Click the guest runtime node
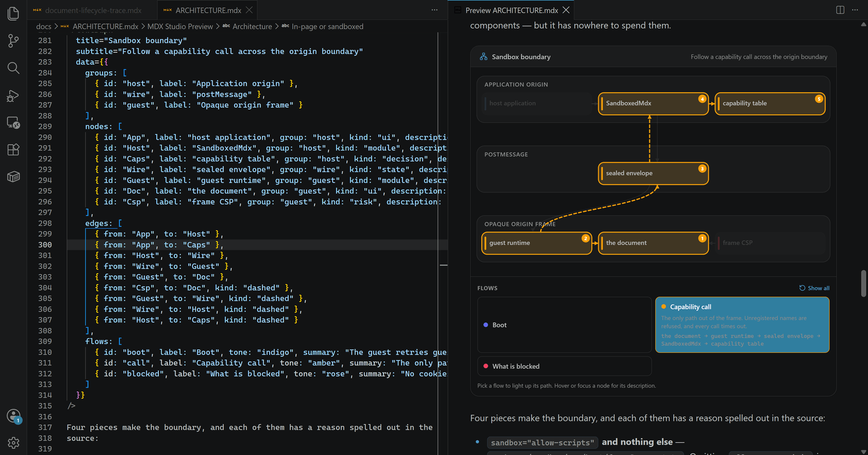Image resolution: width=868 pixels, height=455 pixels. [537, 243]
